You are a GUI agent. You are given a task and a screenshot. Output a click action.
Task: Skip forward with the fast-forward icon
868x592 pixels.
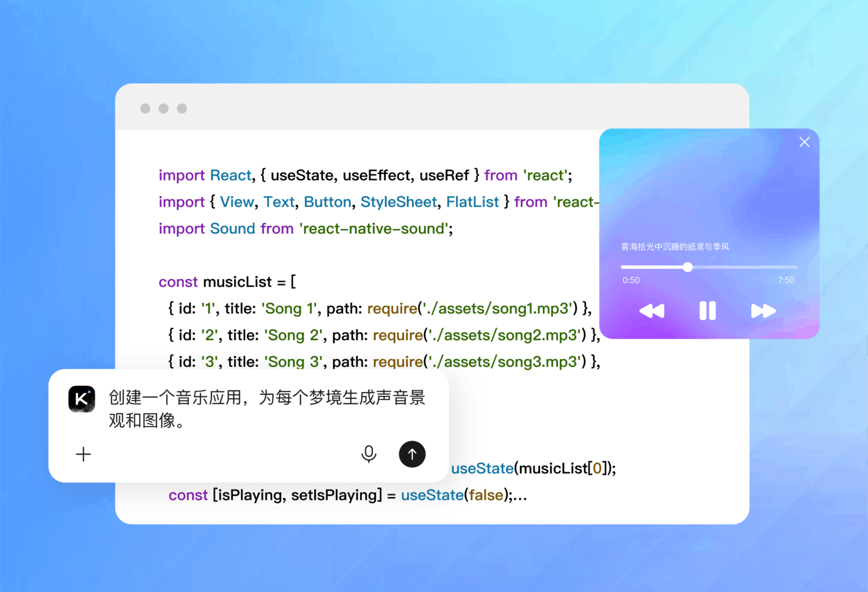tap(763, 311)
